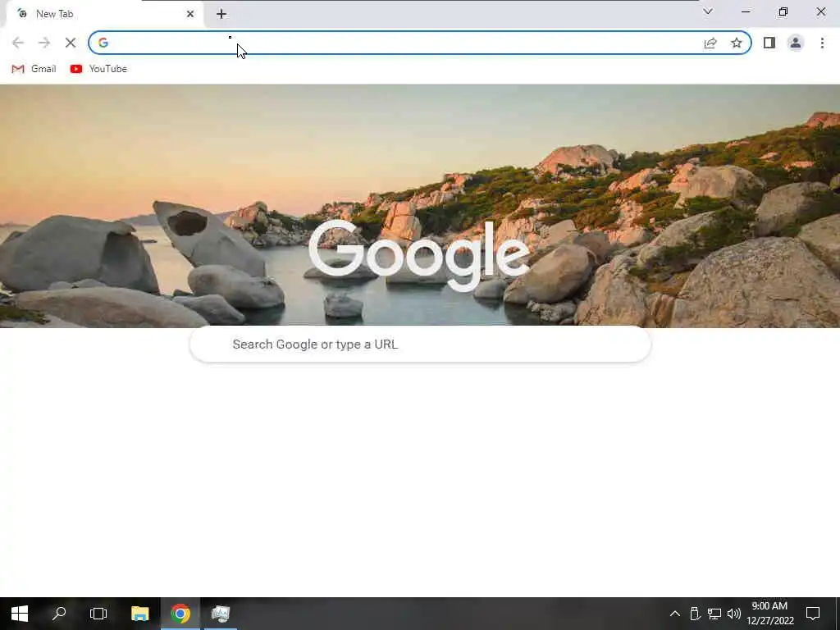
Task: Click the back navigation arrow
Action: tap(18, 43)
